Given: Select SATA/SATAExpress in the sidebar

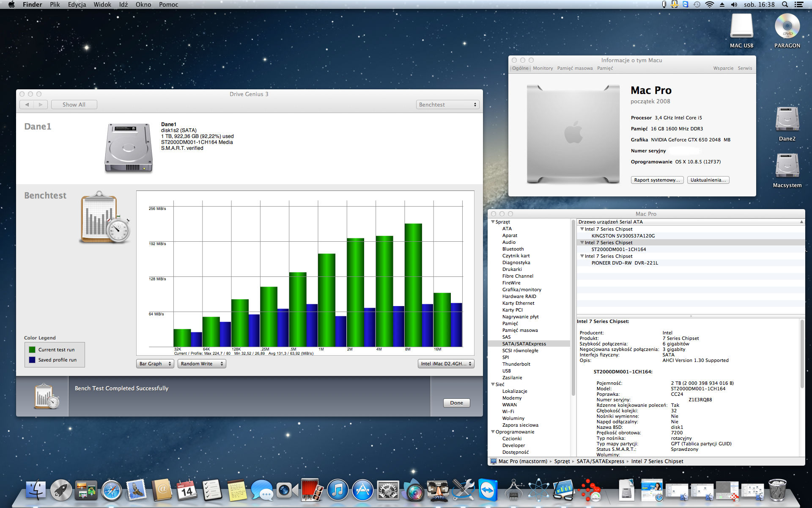Looking at the screenshot, I should (x=529, y=344).
